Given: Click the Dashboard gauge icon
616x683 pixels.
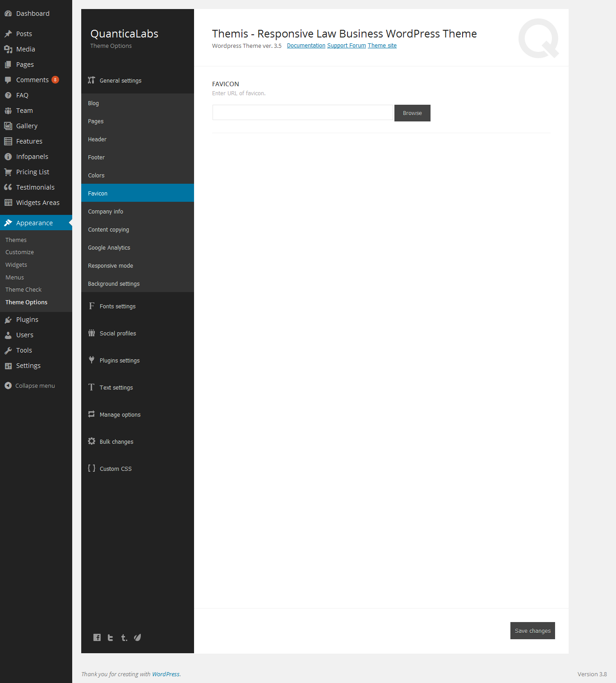Looking at the screenshot, I should [x=8, y=14].
